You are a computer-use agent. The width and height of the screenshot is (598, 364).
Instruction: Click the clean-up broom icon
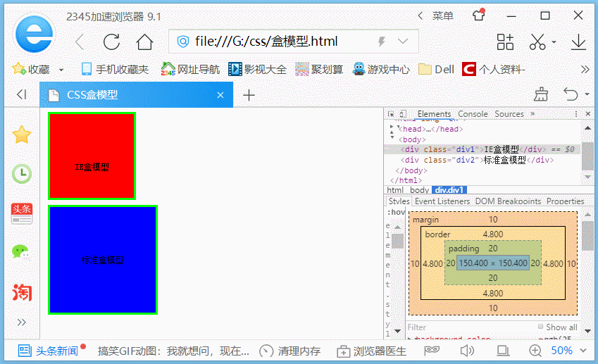point(540,94)
